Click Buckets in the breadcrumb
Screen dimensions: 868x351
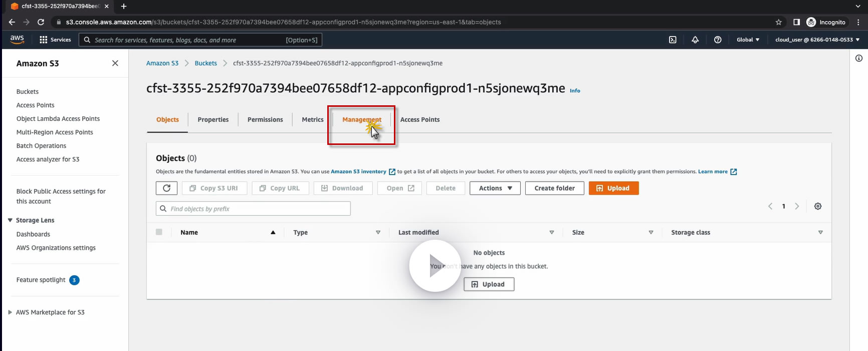(x=206, y=63)
